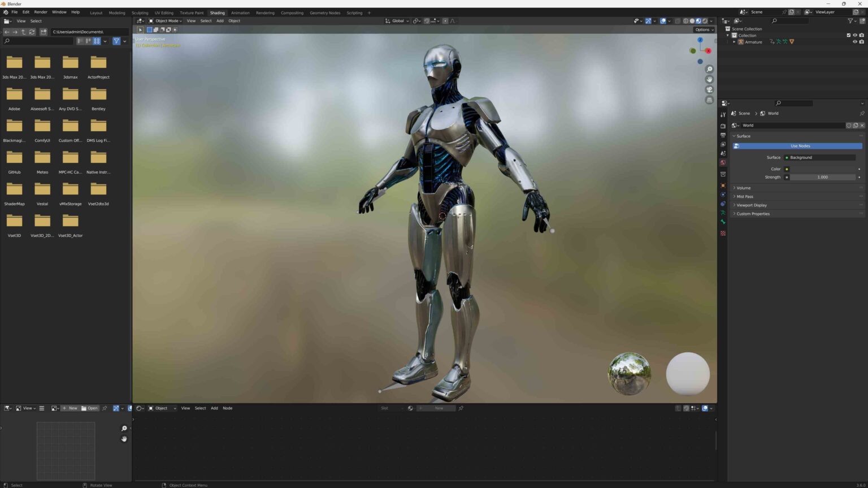
Task: Open the Object Mode dropdown
Action: [x=166, y=21]
